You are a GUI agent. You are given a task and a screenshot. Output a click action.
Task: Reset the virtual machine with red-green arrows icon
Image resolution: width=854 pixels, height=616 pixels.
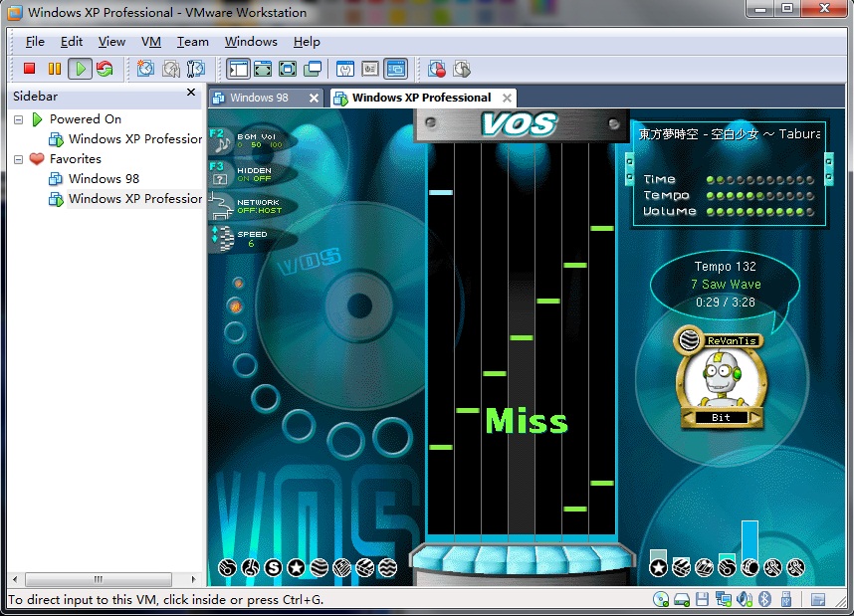pyautogui.click(x=105, y=69)
